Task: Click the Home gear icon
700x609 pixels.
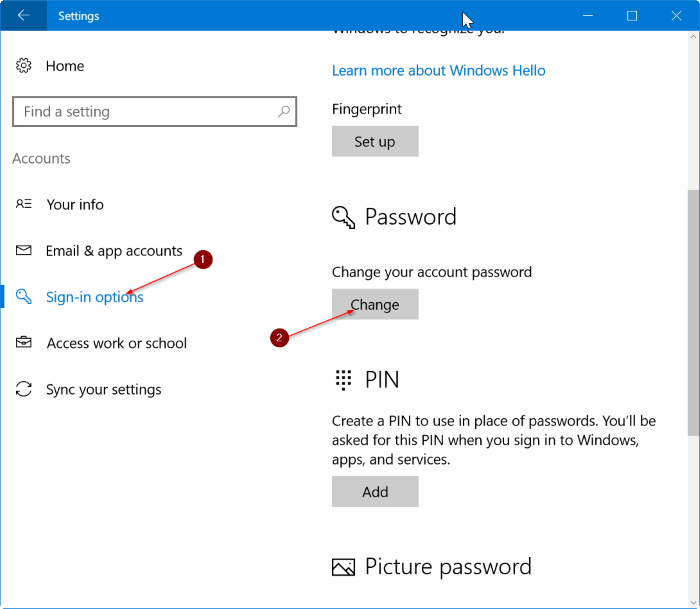Action: [24, 66]
